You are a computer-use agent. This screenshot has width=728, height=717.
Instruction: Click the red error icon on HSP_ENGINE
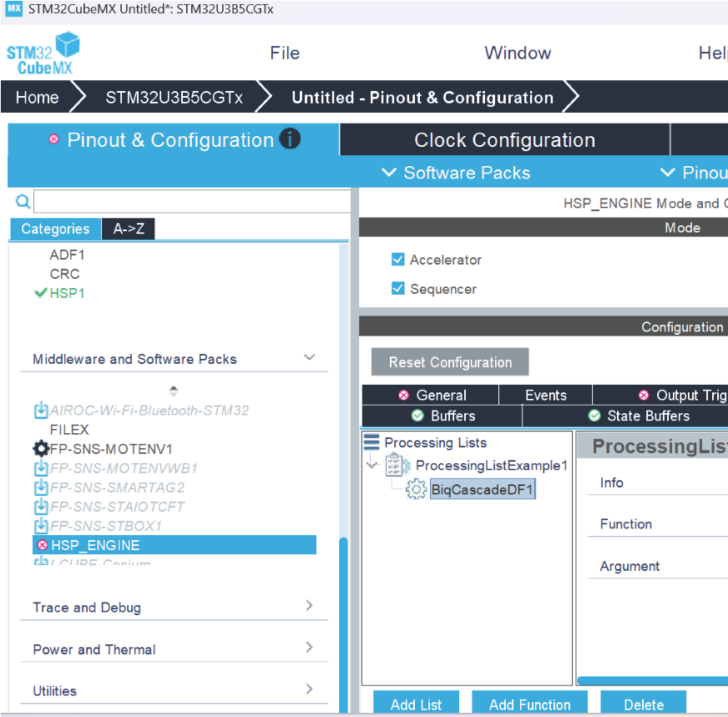point(43,545)
